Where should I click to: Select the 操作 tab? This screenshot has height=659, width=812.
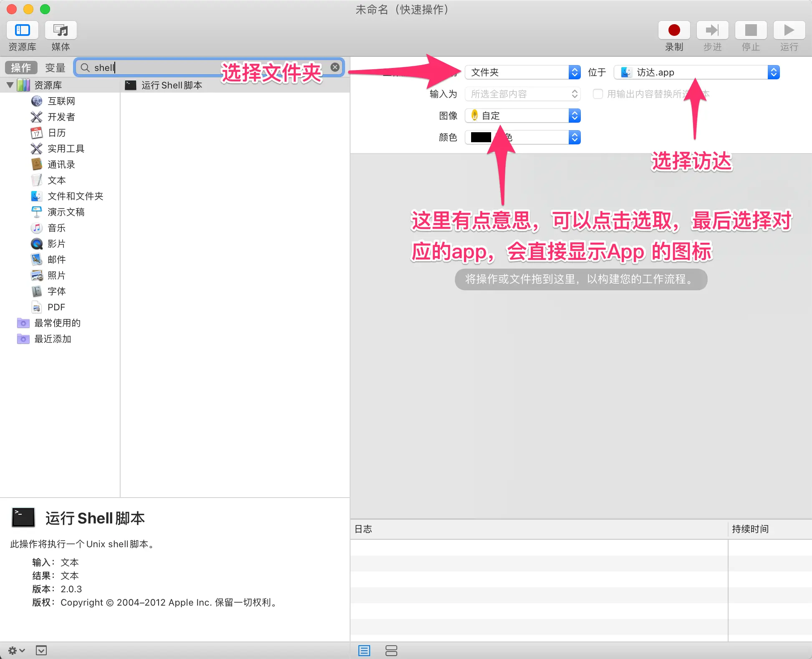[20, 67]
